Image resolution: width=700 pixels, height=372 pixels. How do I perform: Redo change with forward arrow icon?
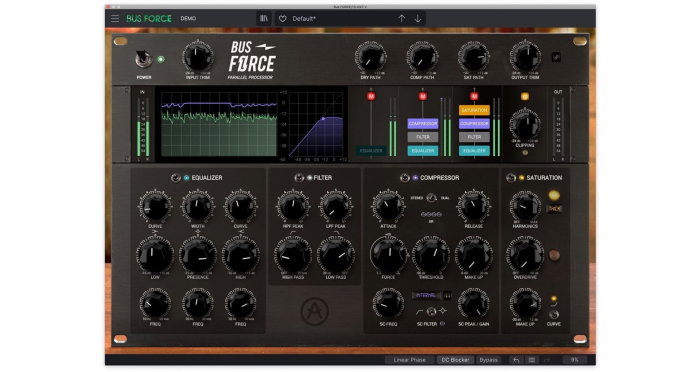[x=547, y=360]
